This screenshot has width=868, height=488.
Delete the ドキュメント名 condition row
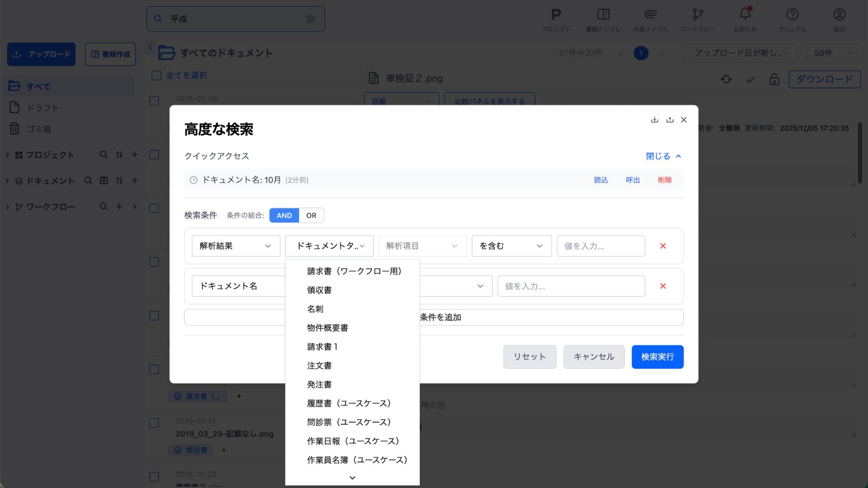(x=663, y=286)
